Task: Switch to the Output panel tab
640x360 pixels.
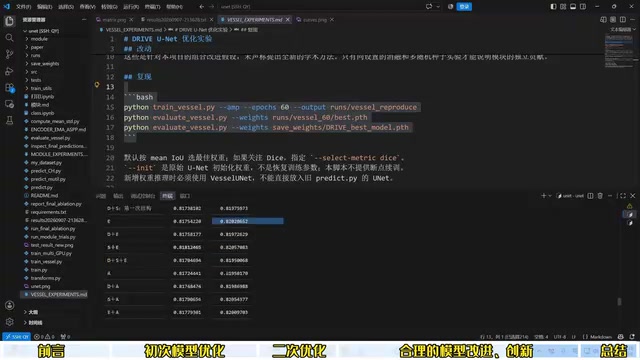Action: click(x=118, y=196)
